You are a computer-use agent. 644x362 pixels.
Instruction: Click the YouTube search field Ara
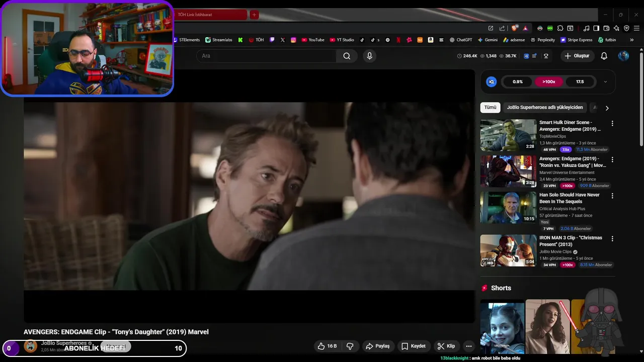pos(266,56)
